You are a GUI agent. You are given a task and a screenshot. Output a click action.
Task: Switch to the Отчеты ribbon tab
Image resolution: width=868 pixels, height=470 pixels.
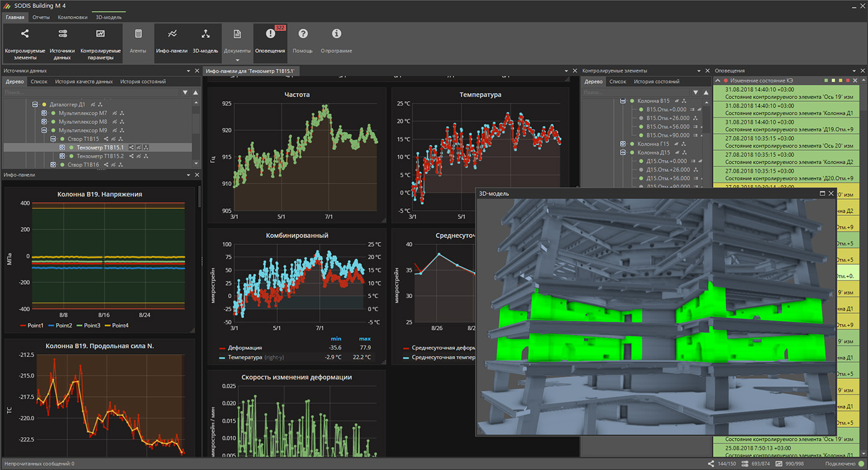tap(41, 17)
